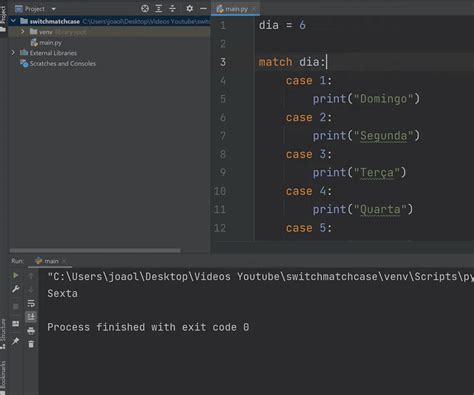The width and height of the screenshot is (474, 395).
Task: Click the interpreter path line in console
Action: click(x=260, y=277)
